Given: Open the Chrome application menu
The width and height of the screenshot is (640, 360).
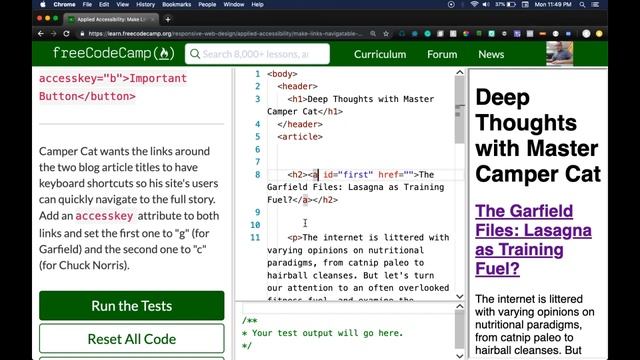Looking at the screenshot, I should (64, 4).
